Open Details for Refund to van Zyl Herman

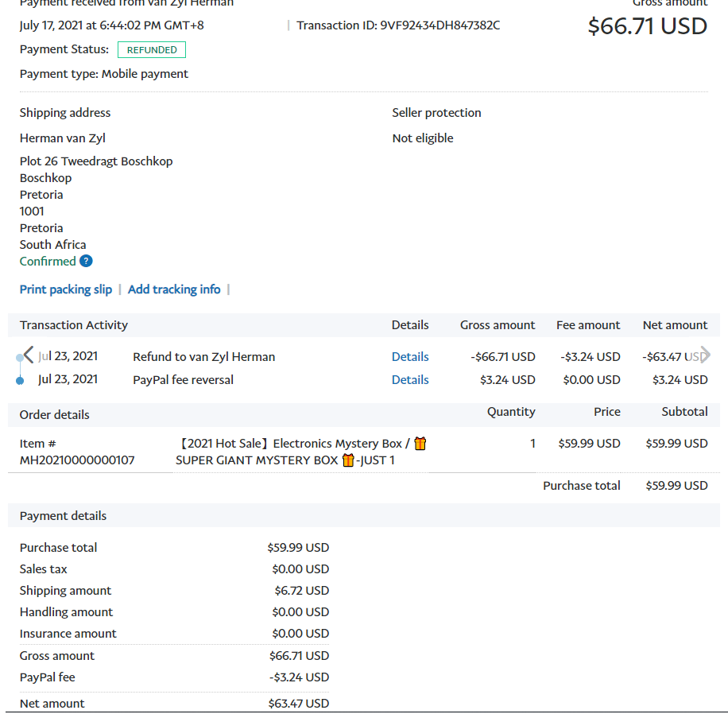(410, 357)
